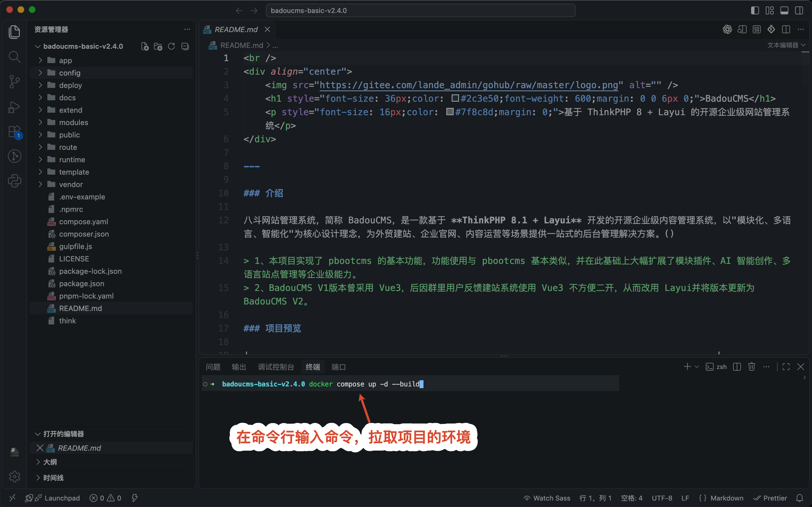812x507 pixels.
Task: Click the #2c3e50 color swatch
Action: [455, 98]
